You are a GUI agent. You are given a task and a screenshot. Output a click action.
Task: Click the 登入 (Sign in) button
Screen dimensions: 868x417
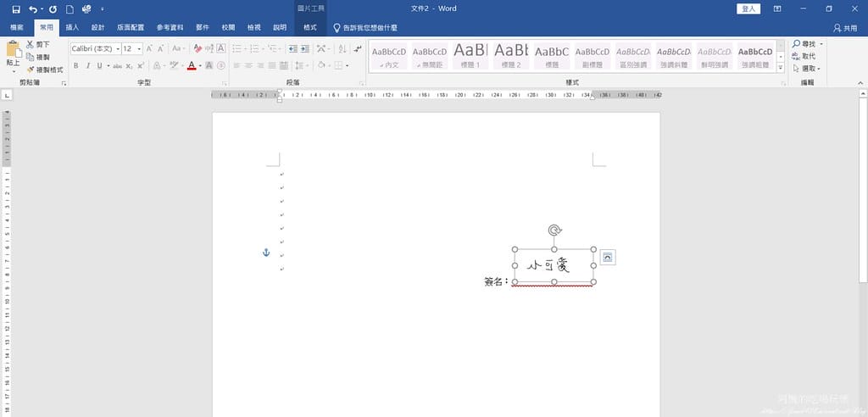coord(748,8)
